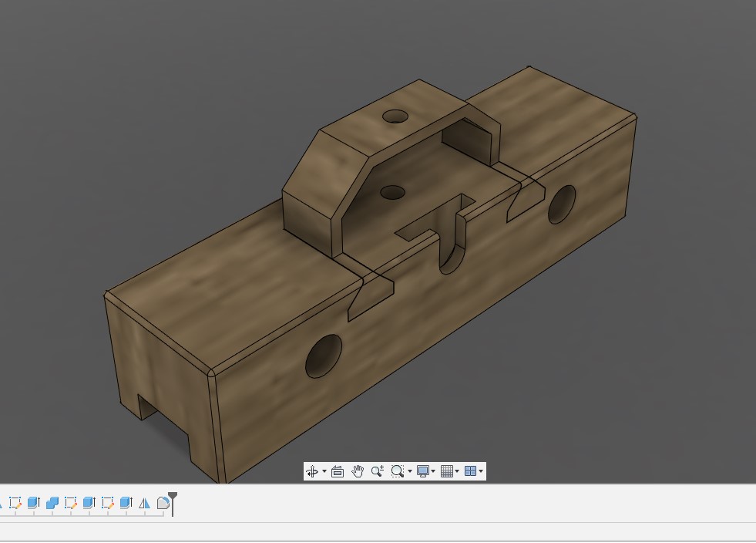Expand the Grid and Snaps dropdown arrow
756x543 pixels.
click(x=458, y=471)
